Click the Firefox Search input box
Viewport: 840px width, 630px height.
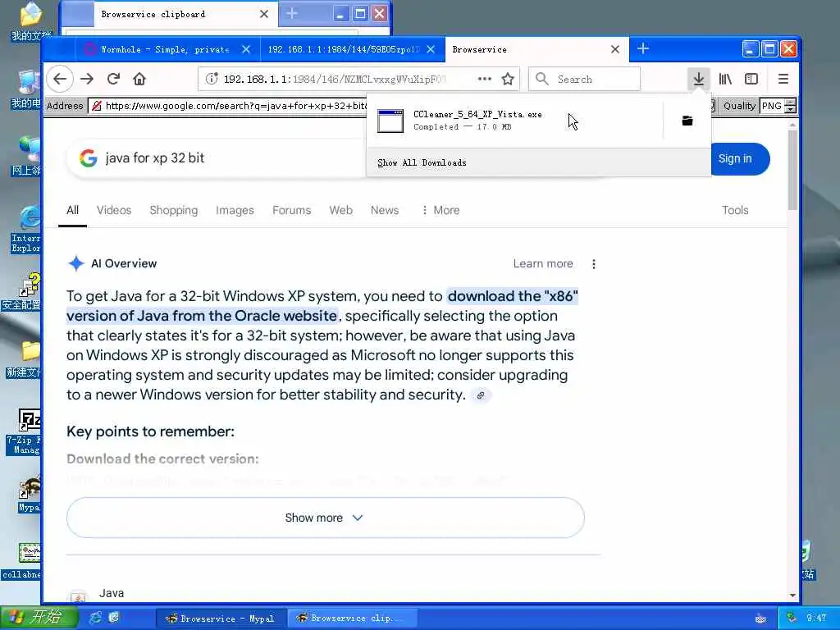[584, 80]
